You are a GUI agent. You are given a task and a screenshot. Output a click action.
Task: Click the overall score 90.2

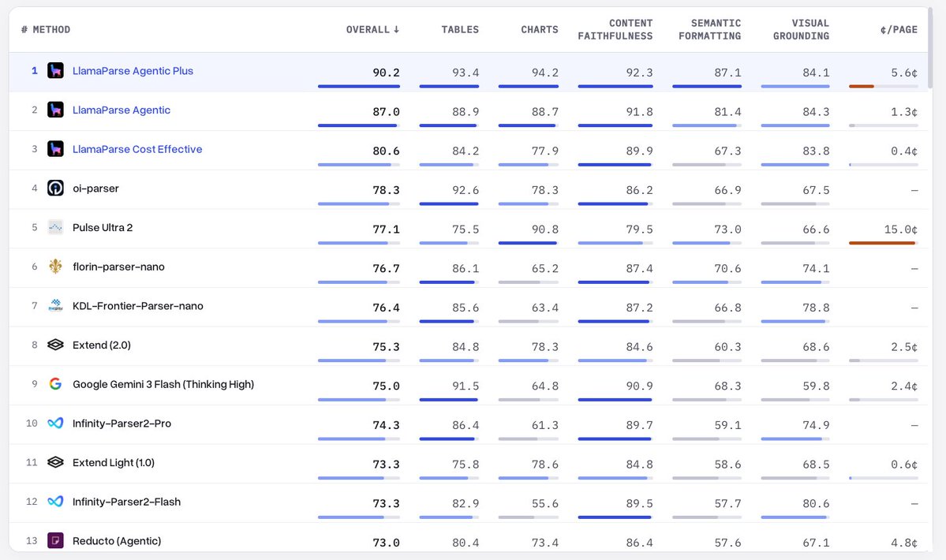[386, 73]
